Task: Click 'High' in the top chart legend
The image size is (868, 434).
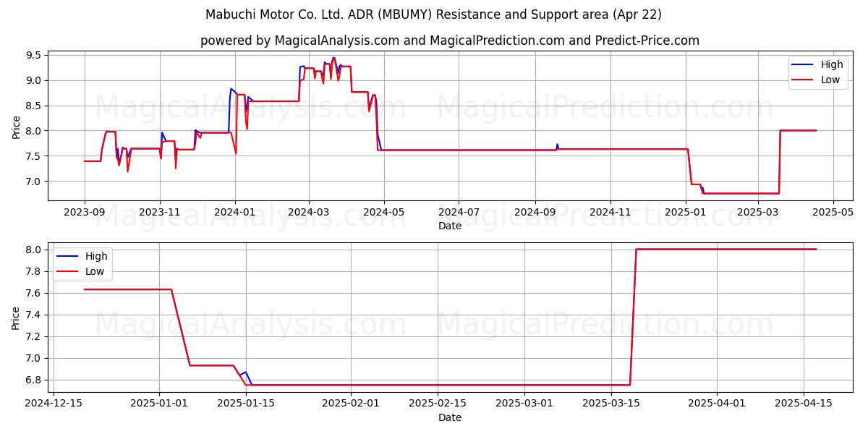Action: (x=832, y=64)
